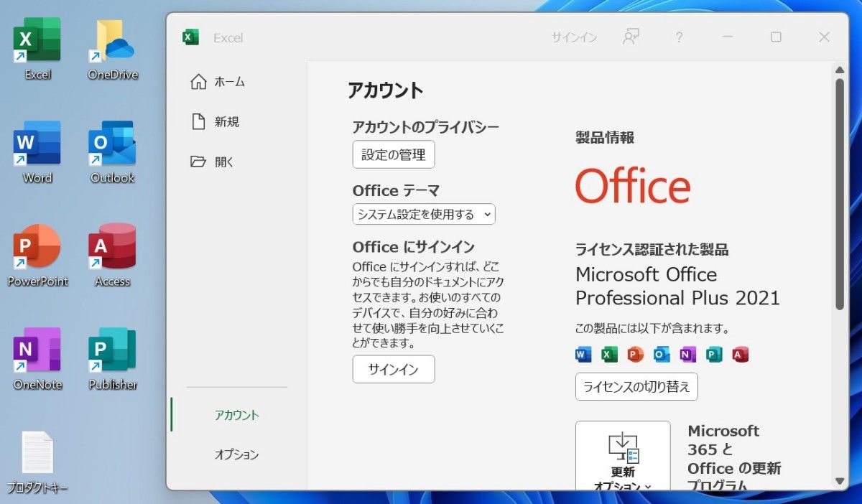
Task: Click the small Access icon under included products
Action: pos(740,354)
